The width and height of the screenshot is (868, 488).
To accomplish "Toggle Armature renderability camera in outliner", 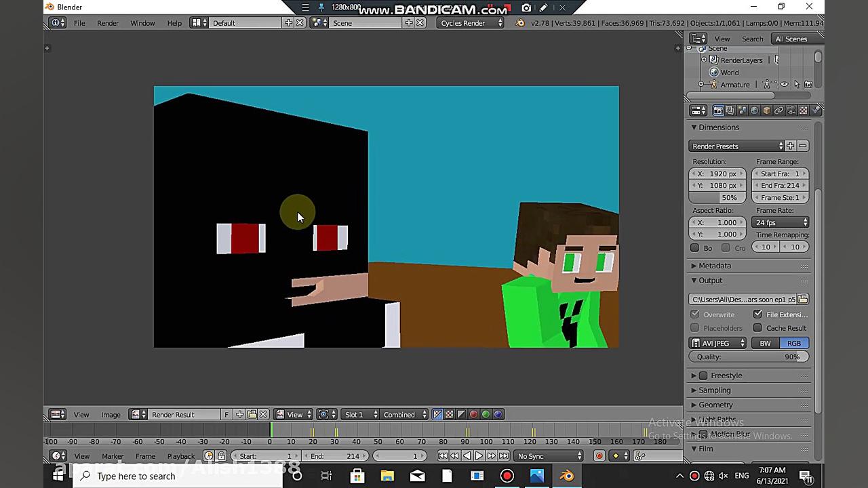I will tap(808, 85).
